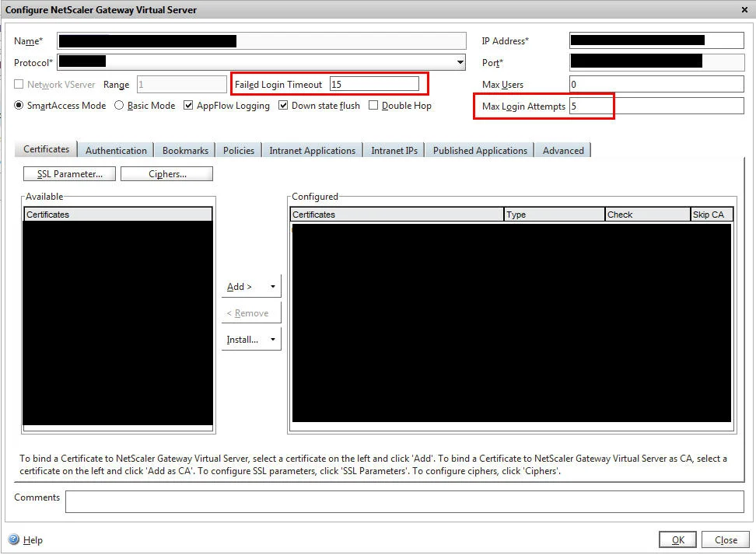756x555 pixels.
Task: Click Configured Certificates column header
Action: (x=397, y=215)
